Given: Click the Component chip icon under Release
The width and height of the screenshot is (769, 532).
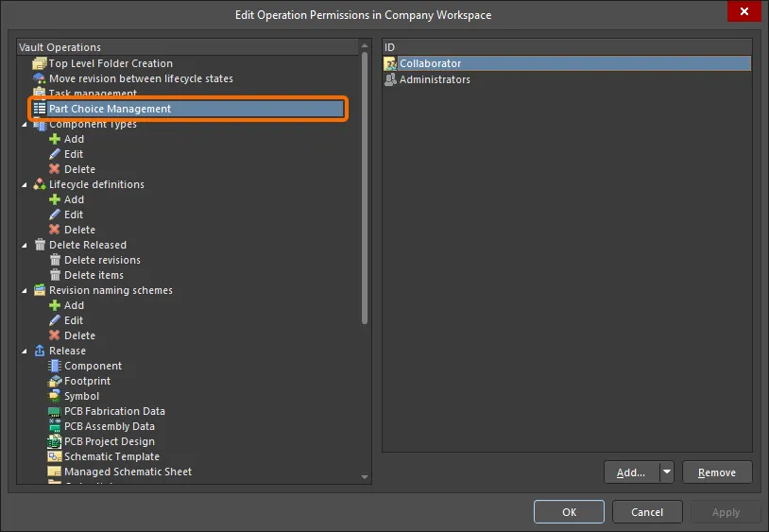Looking at the screenshot, I should click(55, 366).
